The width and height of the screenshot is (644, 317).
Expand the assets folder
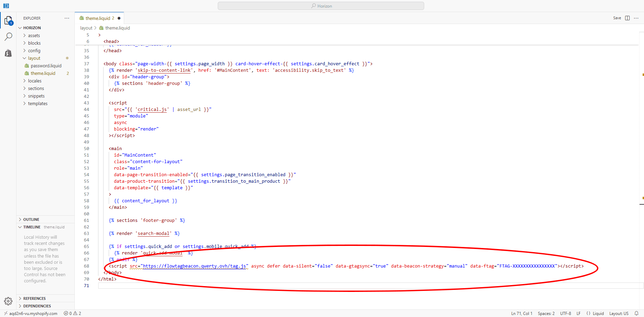34,35
